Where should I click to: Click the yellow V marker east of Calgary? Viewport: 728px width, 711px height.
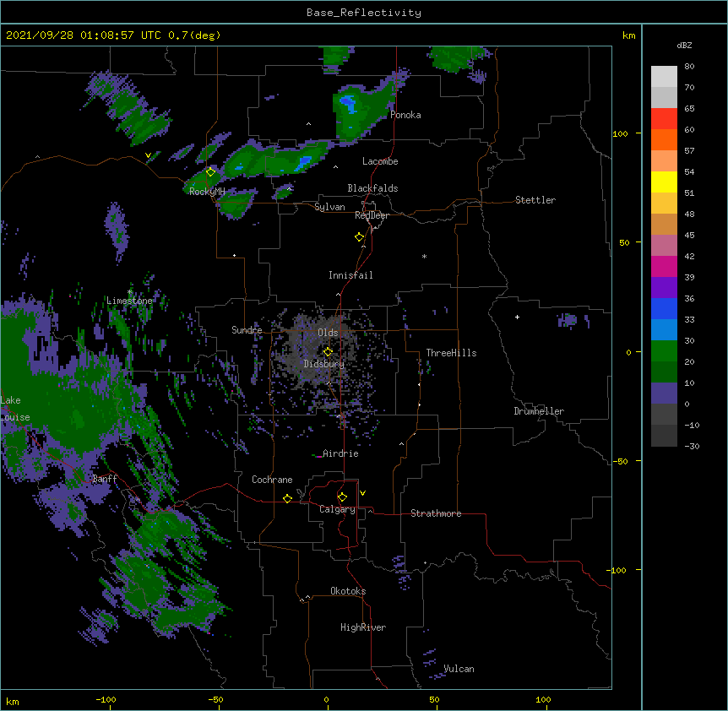(x=362, y=493)
